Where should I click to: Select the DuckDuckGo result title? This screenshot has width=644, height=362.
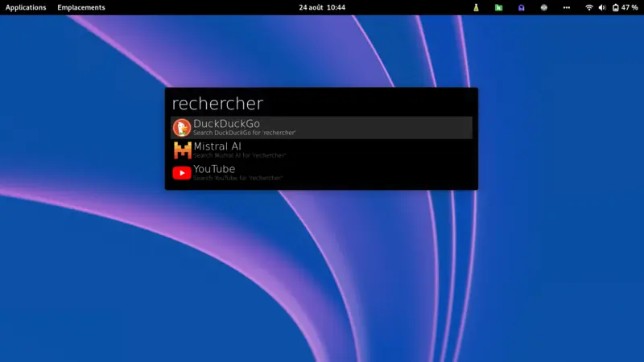click(226, 123)
